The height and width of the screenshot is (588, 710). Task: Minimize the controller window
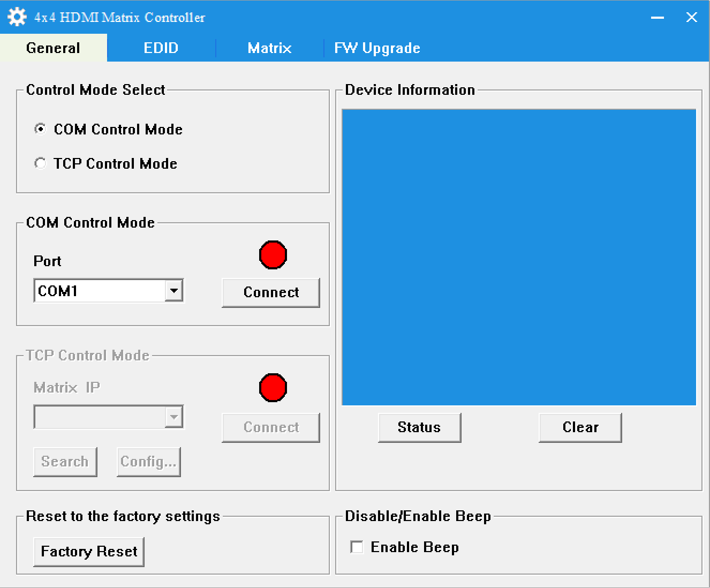pyautogui.click(x=658, y=18)
